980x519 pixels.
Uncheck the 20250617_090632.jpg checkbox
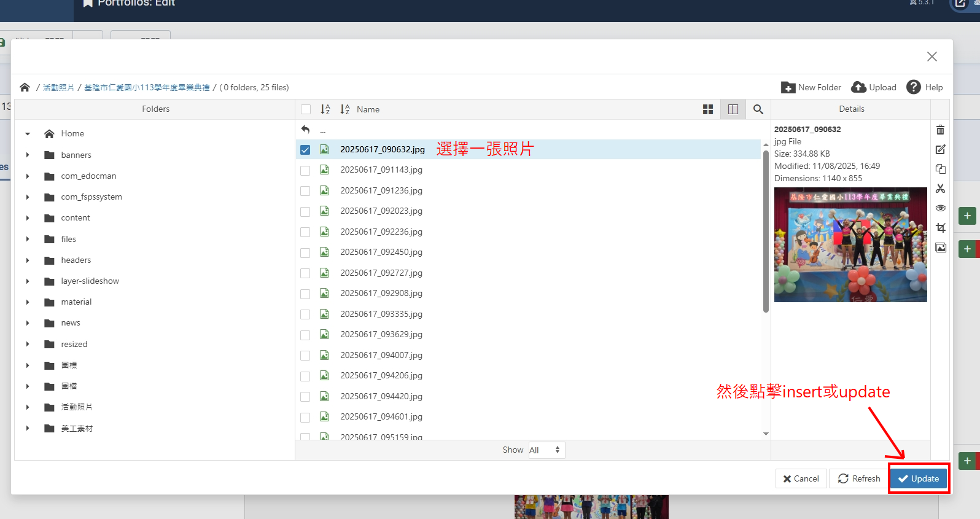coord(305,150)
